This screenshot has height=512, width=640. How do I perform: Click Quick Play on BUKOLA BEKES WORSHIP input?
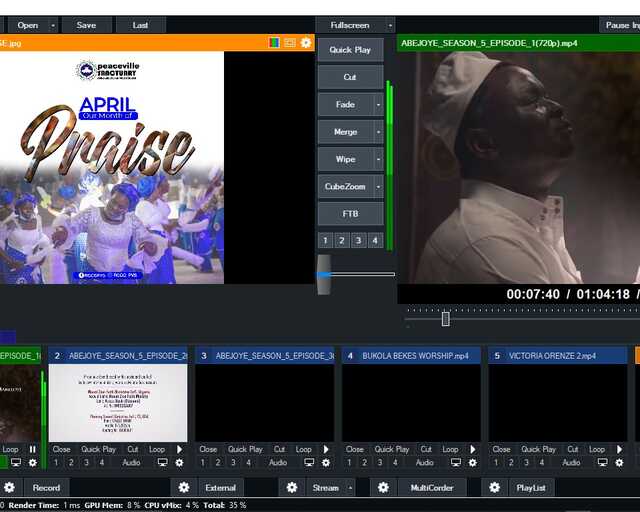(392, 449)
